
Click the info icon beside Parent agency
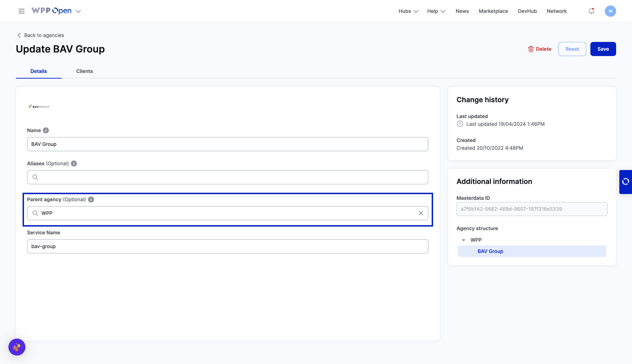91,199
